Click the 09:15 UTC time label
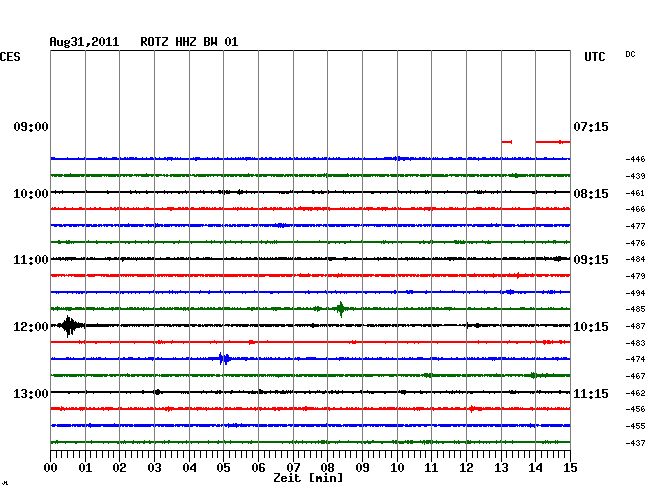 pos(591,260)
